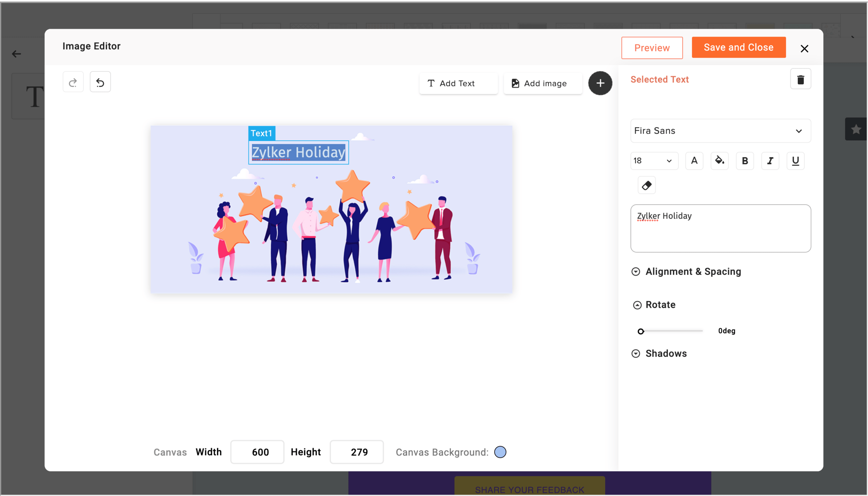This screenshot has height=496, width=868.
Task: Click the Canvas Background color swatch
Action: 500,452
